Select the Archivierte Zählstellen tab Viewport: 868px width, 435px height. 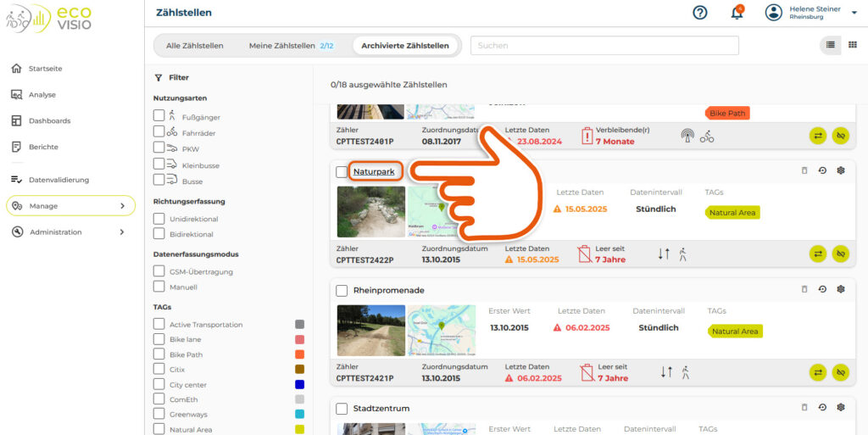pyautogui.click(x=405, y=46)
